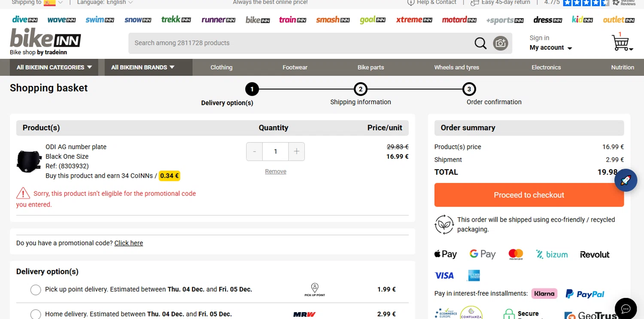The height and width of the screenshot is (319, 644).
Task: Open the outletinn store logo
Action: click(x=619, y=20)
